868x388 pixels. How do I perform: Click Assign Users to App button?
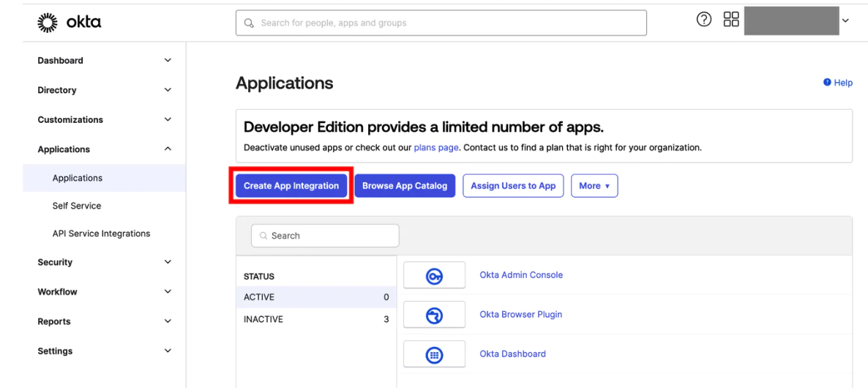[x=513, y=186]
